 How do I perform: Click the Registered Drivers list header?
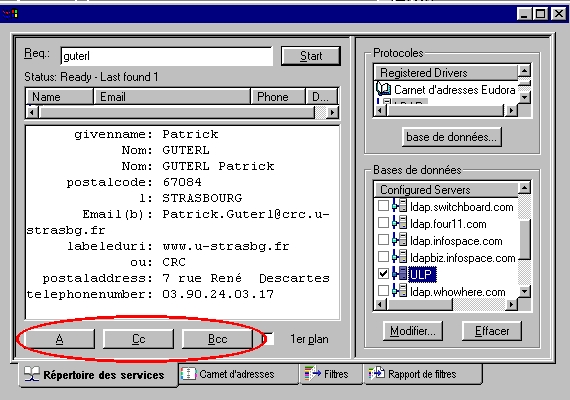[x=446, y=73]
